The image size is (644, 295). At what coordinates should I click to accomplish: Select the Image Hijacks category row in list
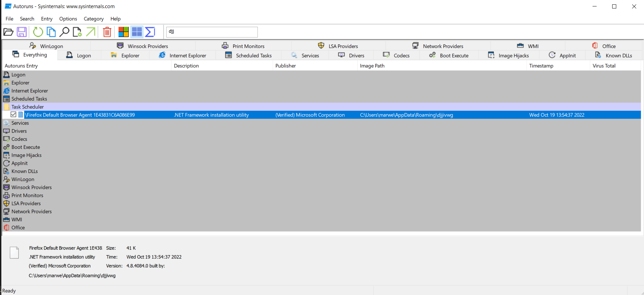(322, 155)
